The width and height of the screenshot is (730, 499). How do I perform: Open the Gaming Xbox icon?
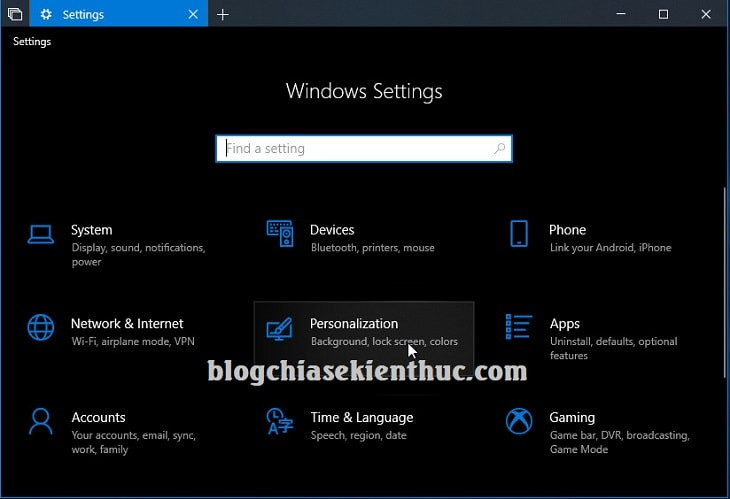tap(519, 421)
